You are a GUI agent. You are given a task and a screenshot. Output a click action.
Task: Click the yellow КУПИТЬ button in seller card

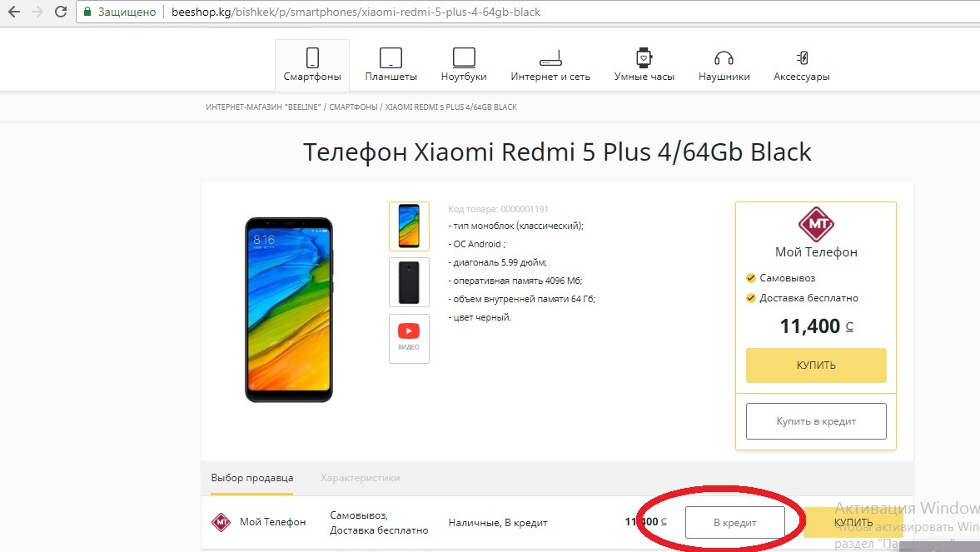click(816, 365)
